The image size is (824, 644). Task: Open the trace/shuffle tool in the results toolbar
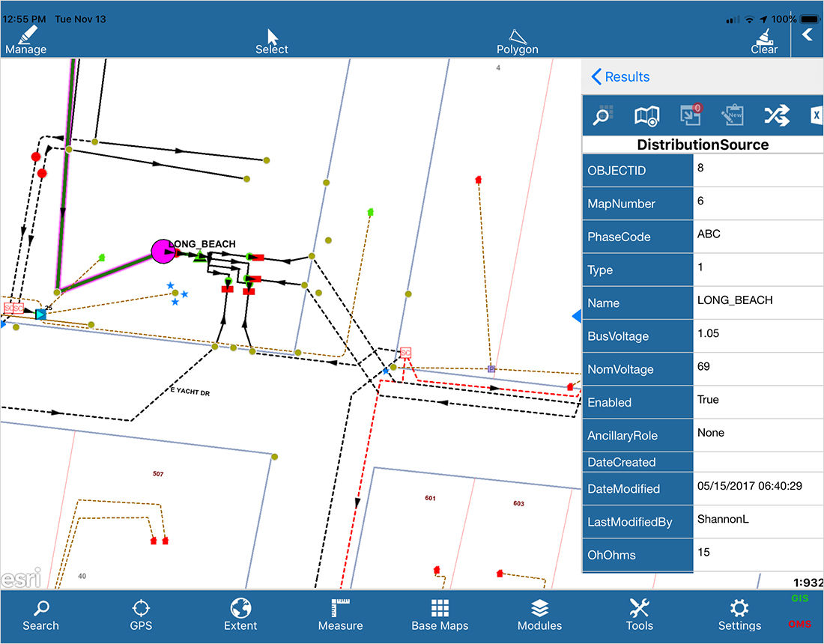click(x=777, y=115)
